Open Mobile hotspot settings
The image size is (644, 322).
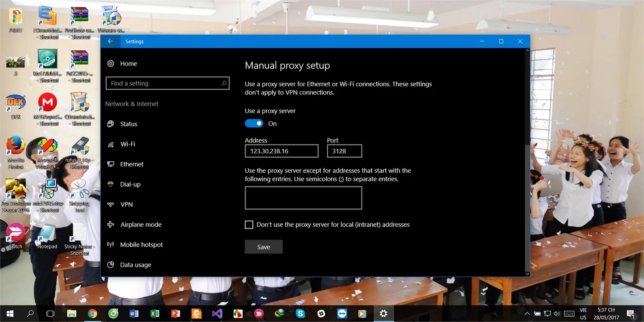tap(141, 245)
